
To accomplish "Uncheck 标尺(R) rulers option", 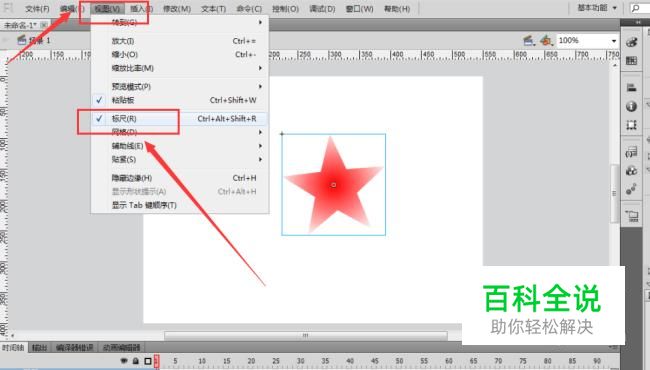I will [179, 119].
